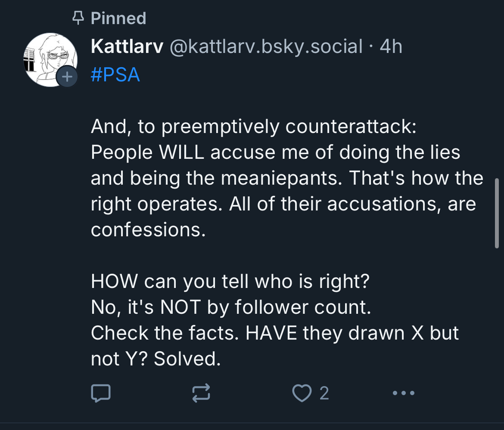The image size is (504, 430).
Task: Click the "HOW can you tell" line
Action: point(230,282)
